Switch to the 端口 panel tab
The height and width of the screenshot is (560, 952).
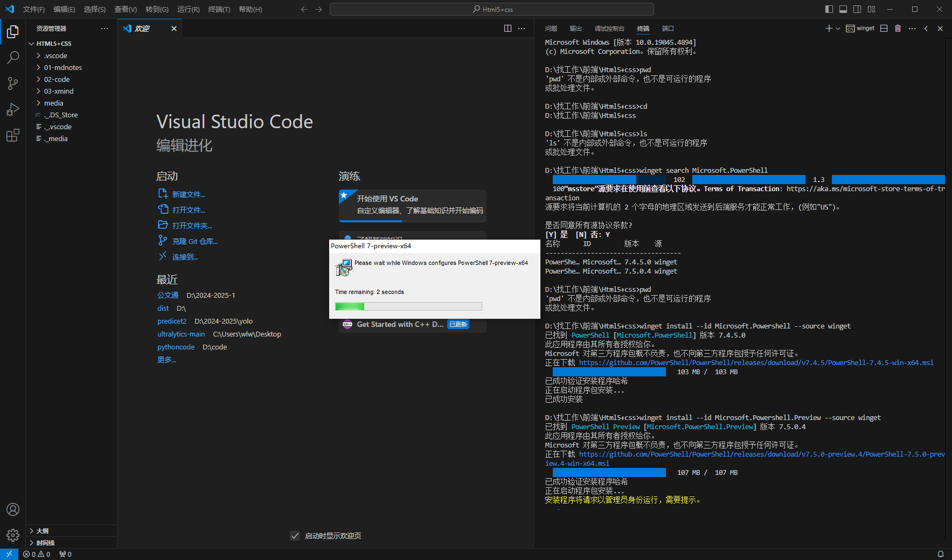click(x=668, y=29)
